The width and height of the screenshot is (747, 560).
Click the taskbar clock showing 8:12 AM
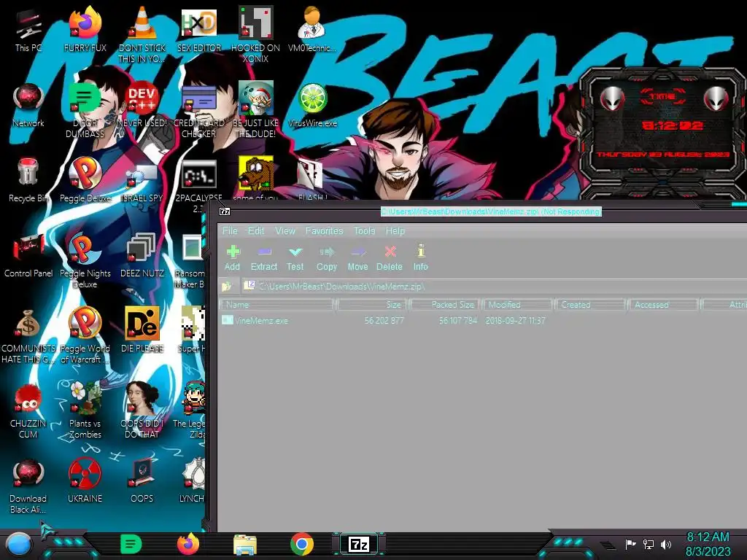point(708,544)
